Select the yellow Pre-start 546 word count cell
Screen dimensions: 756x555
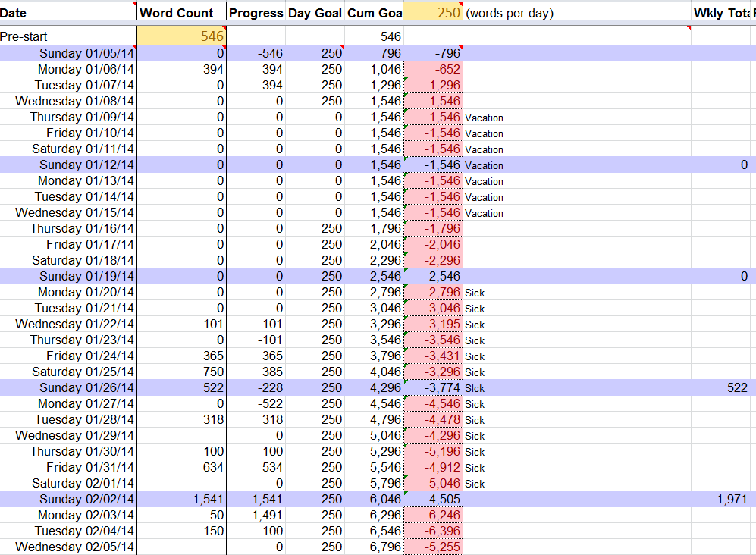181,36
